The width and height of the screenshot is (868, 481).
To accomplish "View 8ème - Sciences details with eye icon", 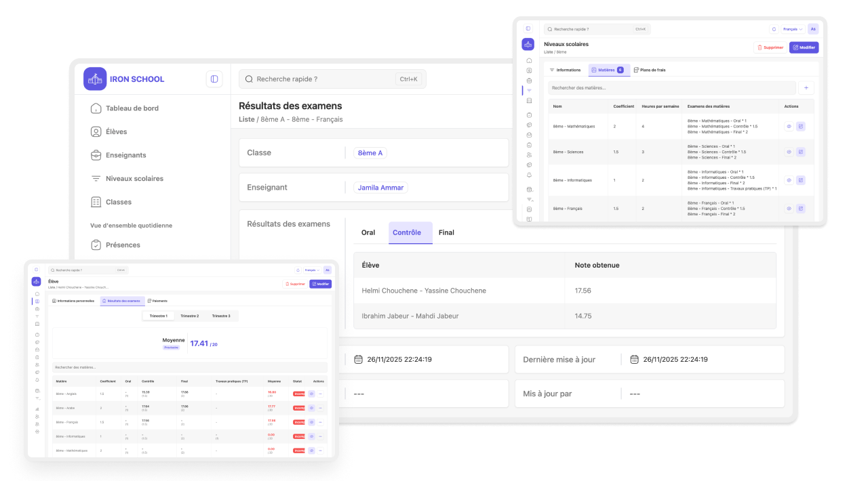I will coord(789,152).
